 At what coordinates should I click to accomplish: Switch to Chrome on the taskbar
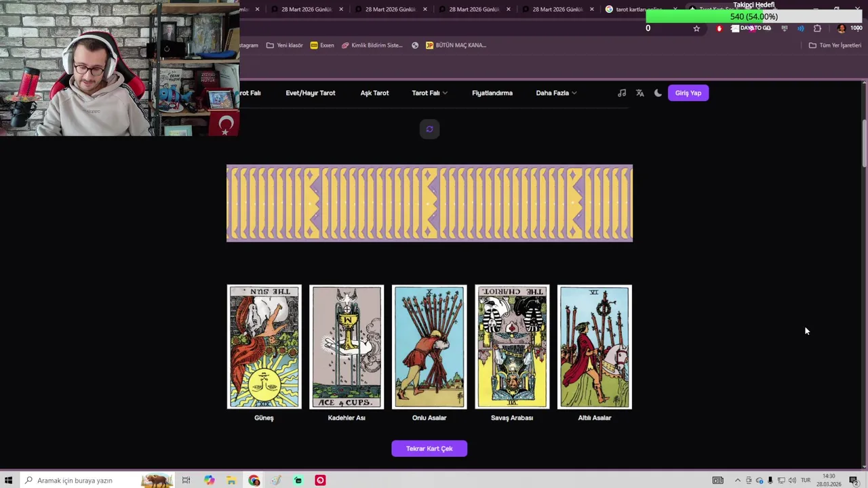pyautogui.click(x=254, y=481)
